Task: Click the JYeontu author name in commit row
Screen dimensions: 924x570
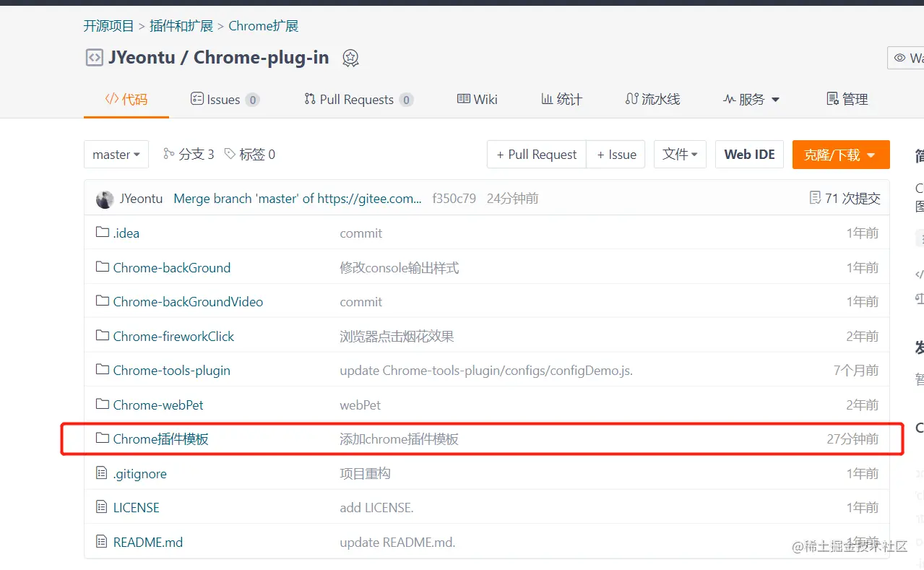Action: (141, 199)
